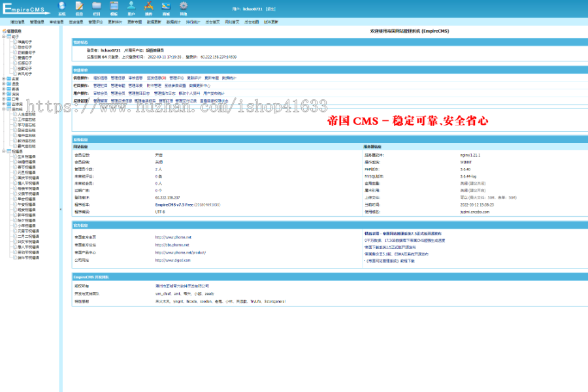Open the 模板 (Template) top menu icon

(x=114, y=8)
